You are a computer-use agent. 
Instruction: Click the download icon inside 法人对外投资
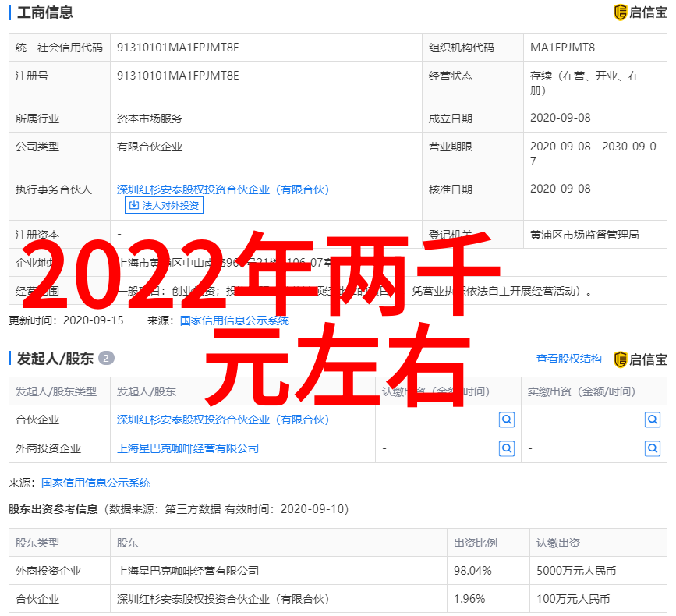(134, 205)
